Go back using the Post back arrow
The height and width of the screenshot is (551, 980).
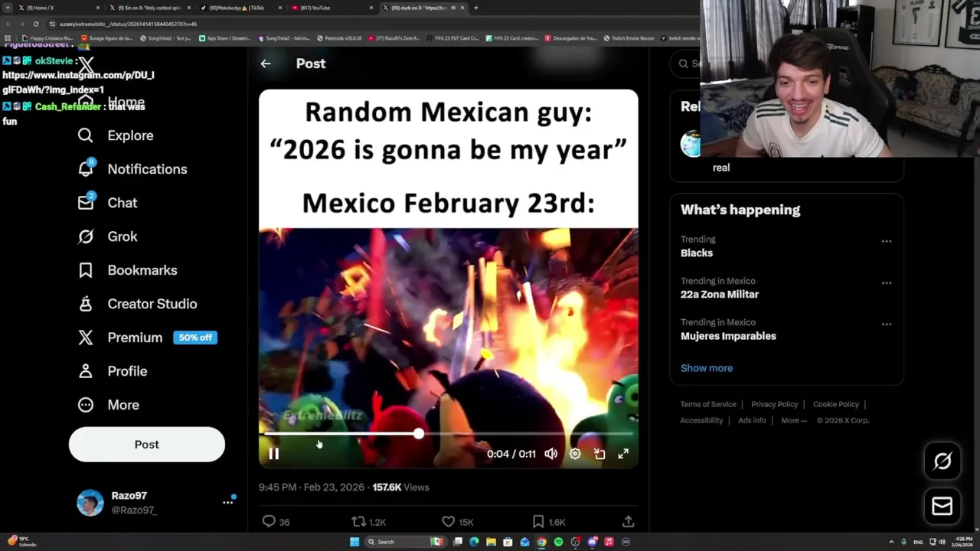[266, 64]
